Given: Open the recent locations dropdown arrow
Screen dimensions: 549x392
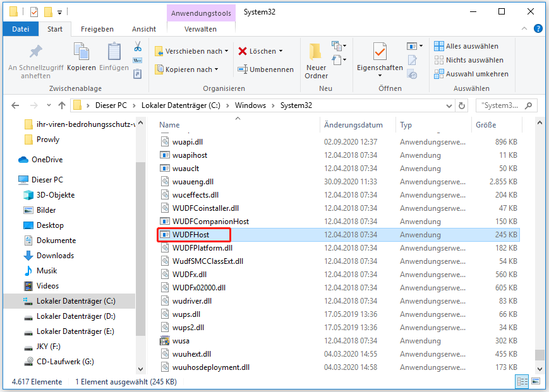Looking at the screenshot, I should [x=49, y=105].
